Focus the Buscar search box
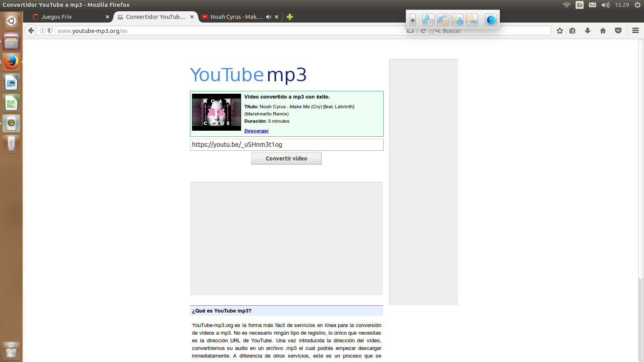644x362 pixels. pyautogui.click(x=492, y=31)
